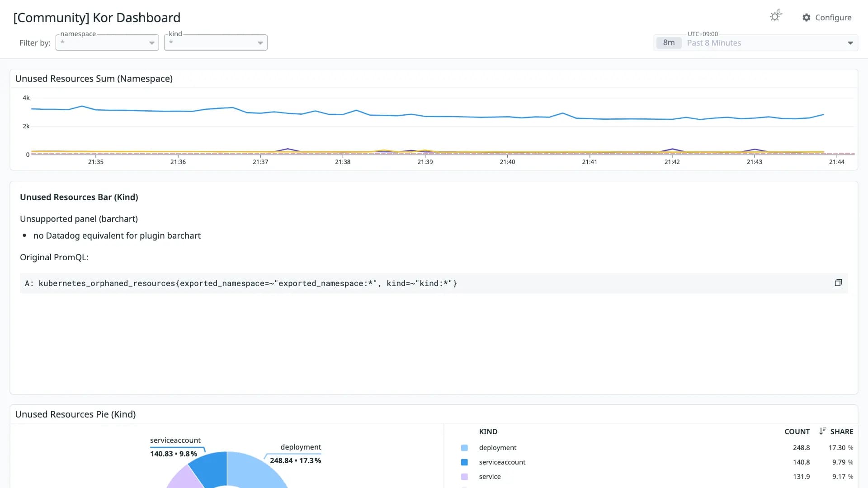Viewport: 868px width, 488px height.
Task: Click the 4k y-axis label
Action: 26,98
